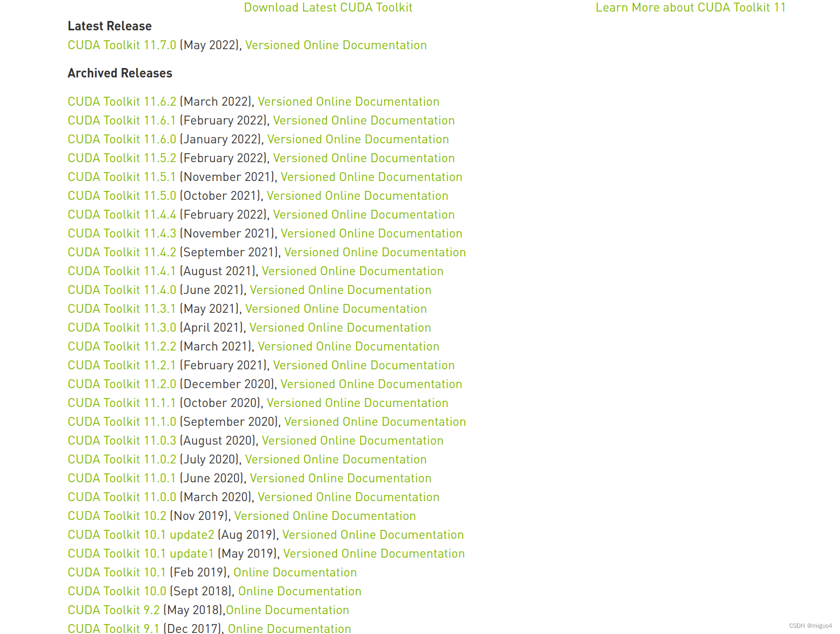840x634 pixels.
Task: Open Versioned Online Documentation for 10.1 update1
Action: pyautogui.click(x=374, y=553)
